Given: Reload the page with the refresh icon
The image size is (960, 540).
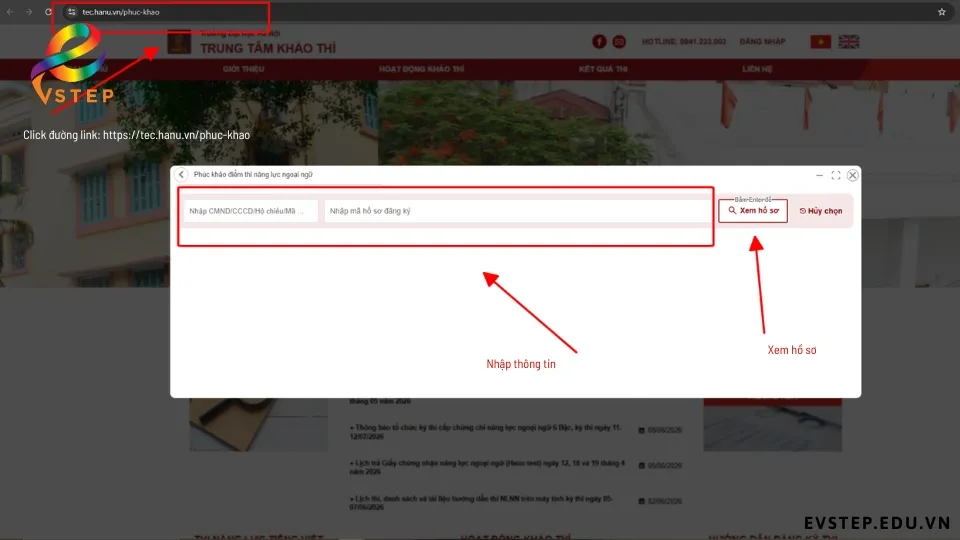Looking at the screenshot, I should [48, 12].
